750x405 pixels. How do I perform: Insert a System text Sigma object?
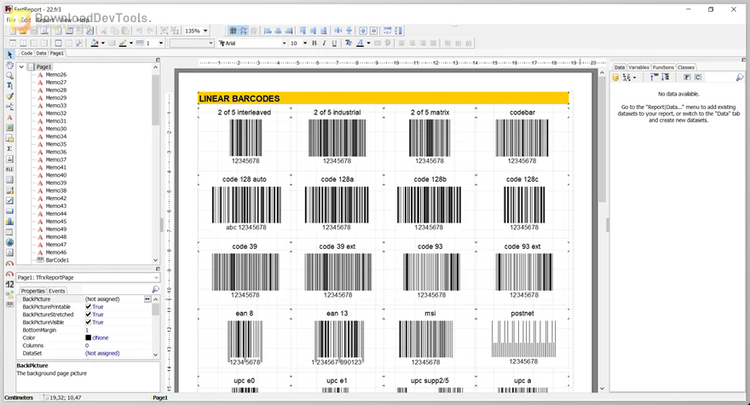[10, 149]
